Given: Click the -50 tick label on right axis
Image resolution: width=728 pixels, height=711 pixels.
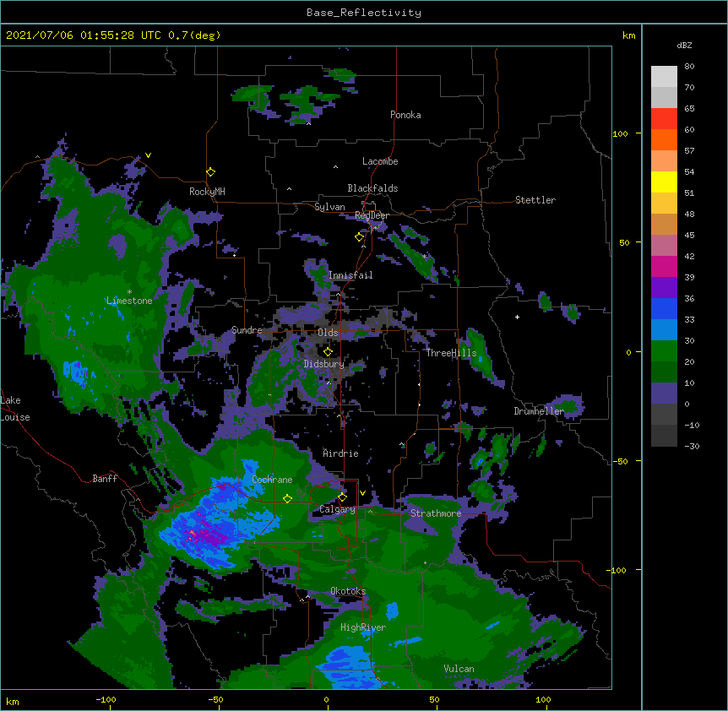Looking at the screenshot, I should tap(620, 461).
